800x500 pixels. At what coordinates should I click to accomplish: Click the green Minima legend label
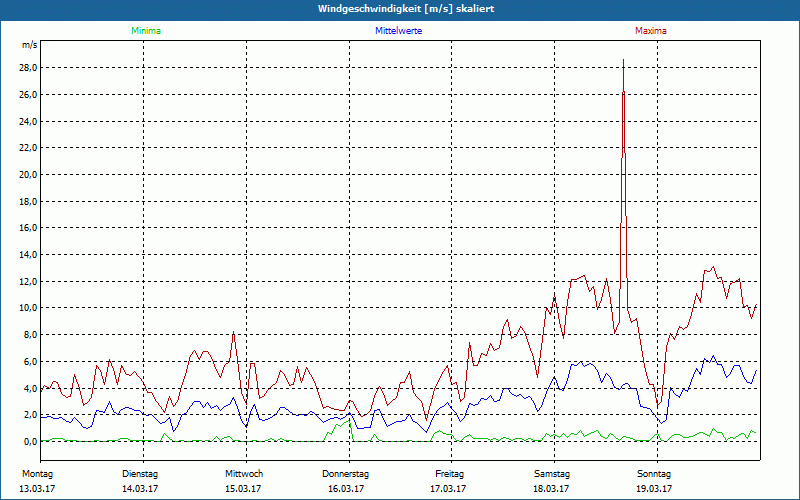pos(146,31)
